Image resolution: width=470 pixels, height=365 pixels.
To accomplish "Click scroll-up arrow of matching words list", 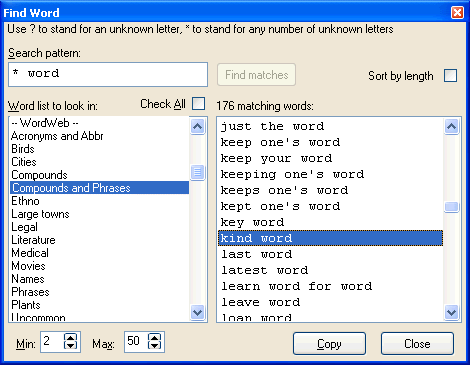I will pyautogui.click(x=452, y=126).
